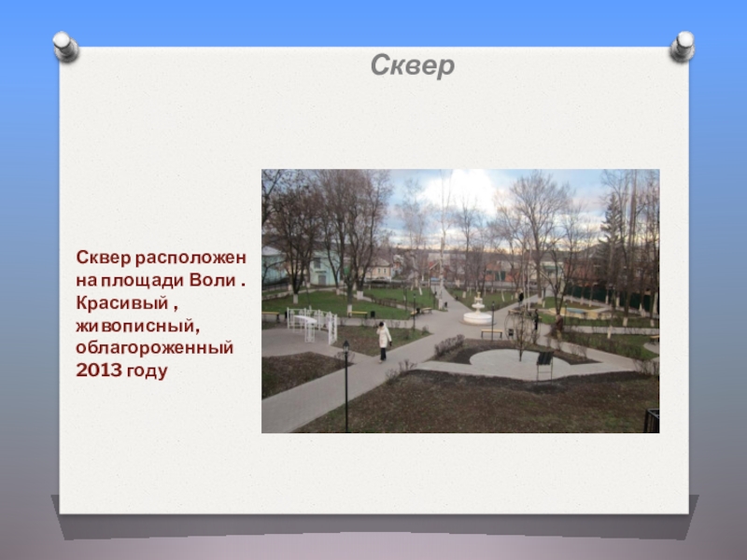
Task: Click the text line "Сквер расположен"
Action: (x=161, y=258)
